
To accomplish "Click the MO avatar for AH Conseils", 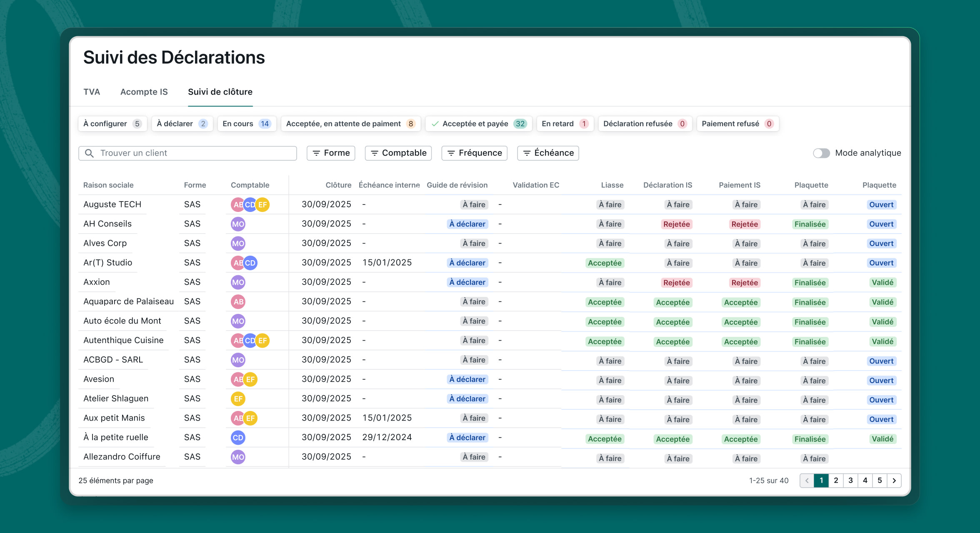I will 238,224.
